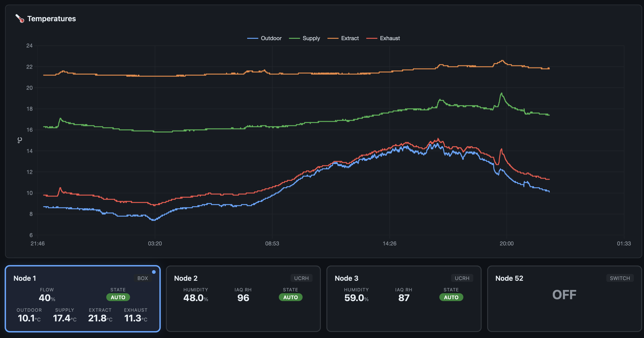Click the AUTO state badge in Node 3
644x338 pixels.
click(x=451, y=297)
